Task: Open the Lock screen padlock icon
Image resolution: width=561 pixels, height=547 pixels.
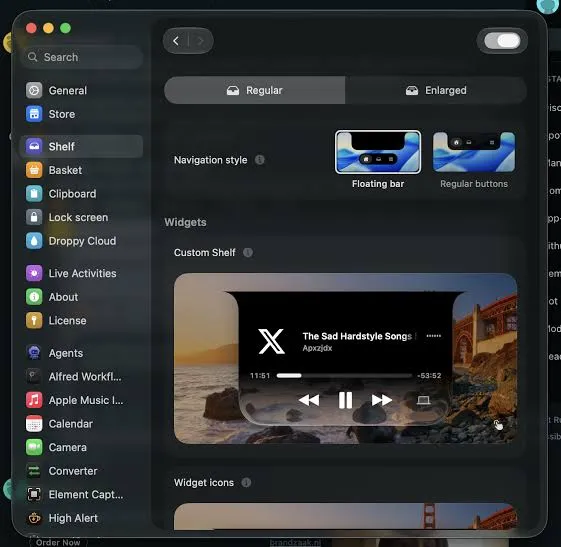Action: coord(34,217)
